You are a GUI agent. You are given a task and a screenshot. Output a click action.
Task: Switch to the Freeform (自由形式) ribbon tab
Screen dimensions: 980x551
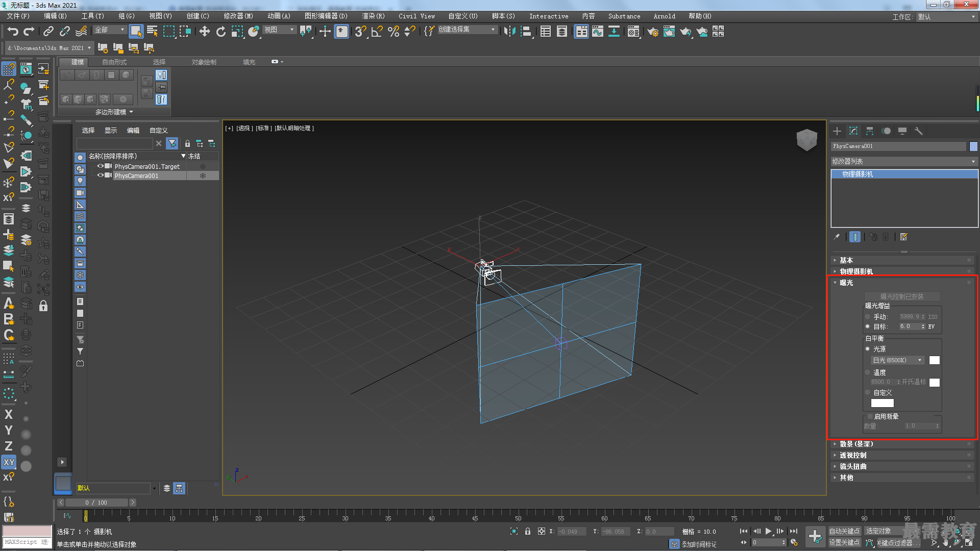pos(114,62)
